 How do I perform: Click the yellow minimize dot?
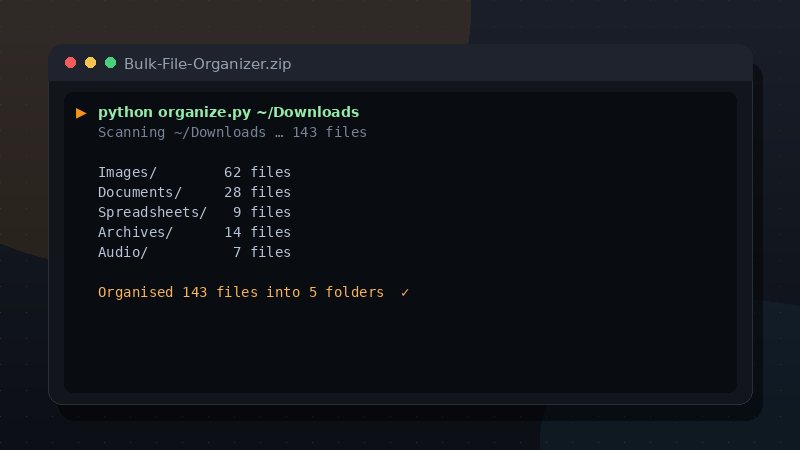tap(90, 63)
